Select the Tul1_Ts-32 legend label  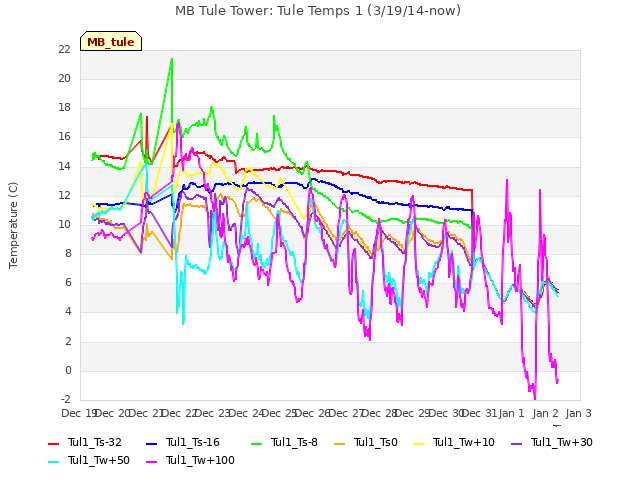[x=95, y=442]
